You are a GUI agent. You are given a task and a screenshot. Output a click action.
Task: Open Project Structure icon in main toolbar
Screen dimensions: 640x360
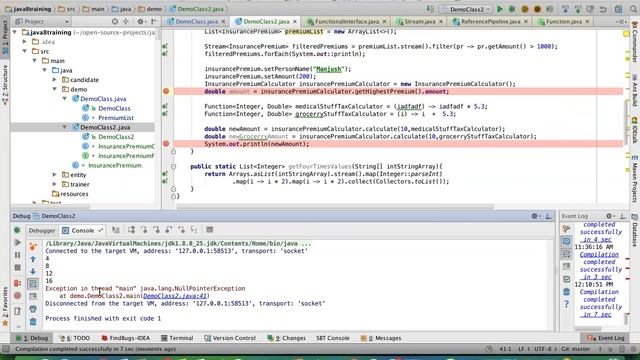pyautogui.click(x=619, y=9)
